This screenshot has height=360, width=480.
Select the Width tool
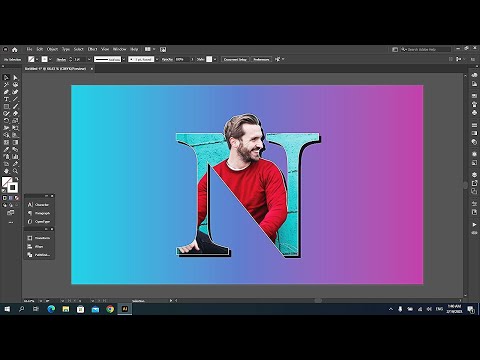[x=6, y=128]
